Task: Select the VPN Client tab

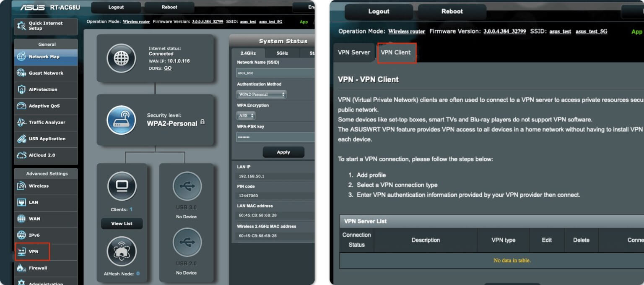Action: click(x=396, y=52)
